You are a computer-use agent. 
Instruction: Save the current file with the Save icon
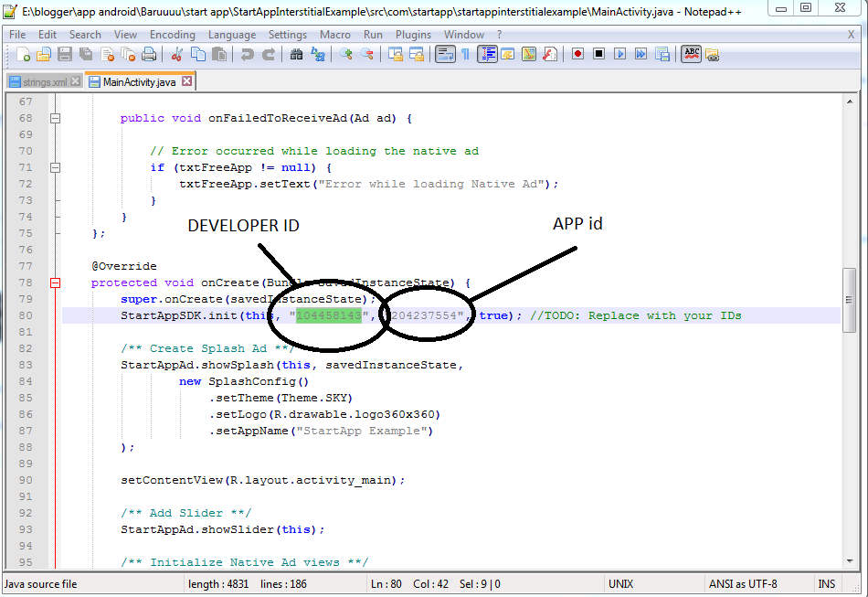[65, 54]
